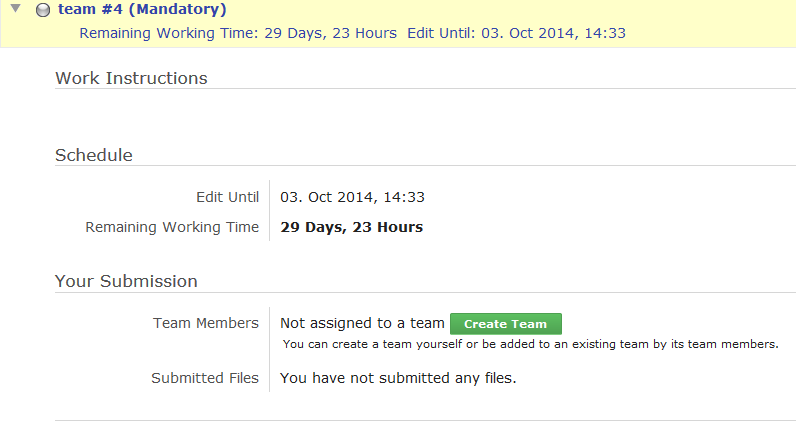The height and width of the screenshot is (430, 796).
Task: Click Remaining Working Time in the yellow header
Action: (x=238, y=33)
